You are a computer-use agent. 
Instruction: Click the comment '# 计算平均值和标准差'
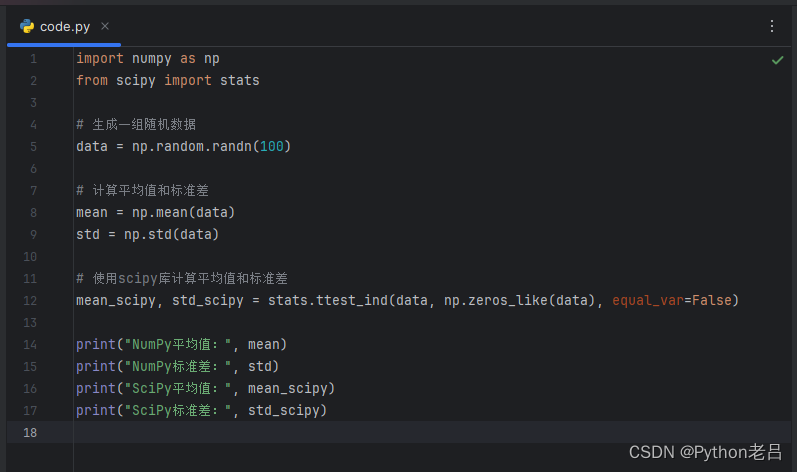pyautogui.click(x=142, y=191)
